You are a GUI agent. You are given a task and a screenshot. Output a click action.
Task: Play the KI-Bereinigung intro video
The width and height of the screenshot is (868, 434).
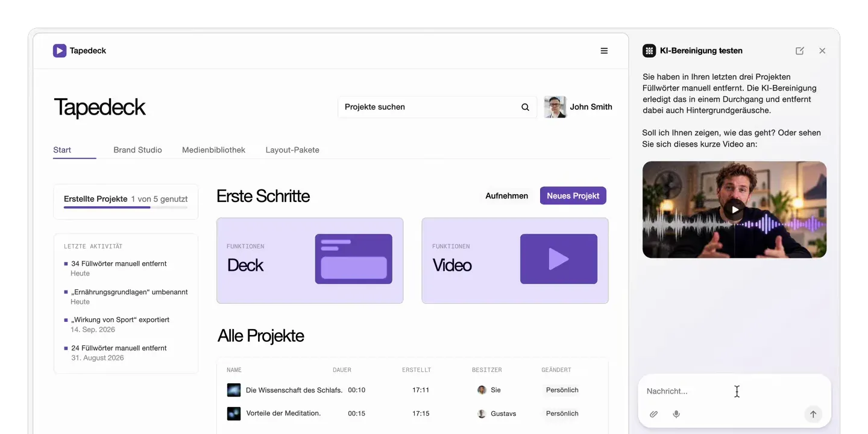click(735, 210)
